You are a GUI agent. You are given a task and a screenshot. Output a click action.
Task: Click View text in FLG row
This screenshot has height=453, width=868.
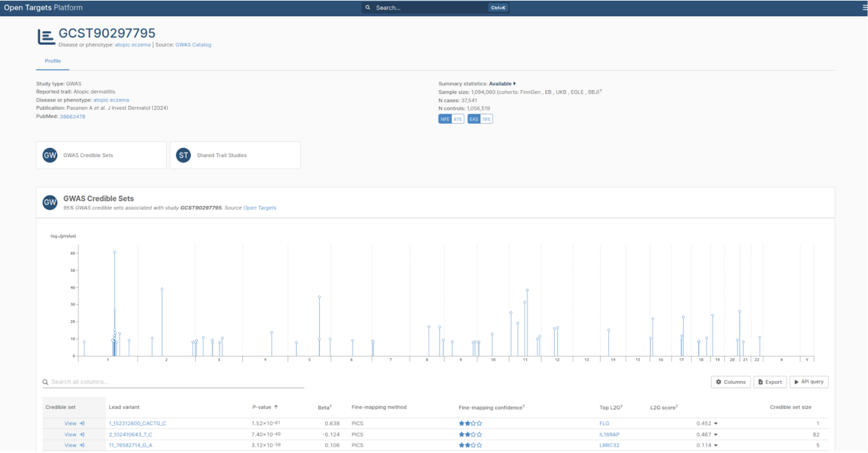pyautogui.click(x=70, y=423)
